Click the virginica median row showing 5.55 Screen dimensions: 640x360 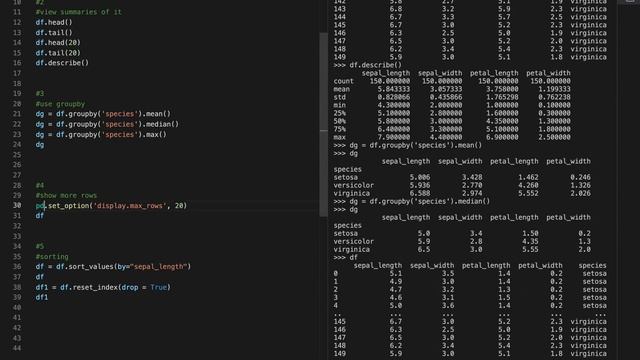[462, 249]
